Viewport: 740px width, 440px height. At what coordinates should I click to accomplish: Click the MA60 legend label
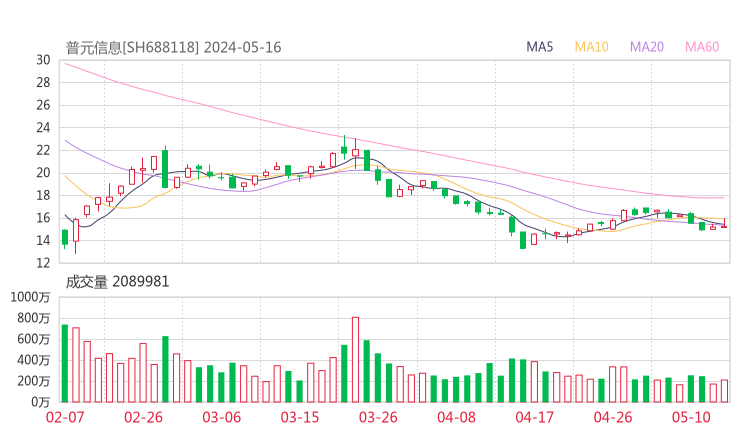point(702,47)
